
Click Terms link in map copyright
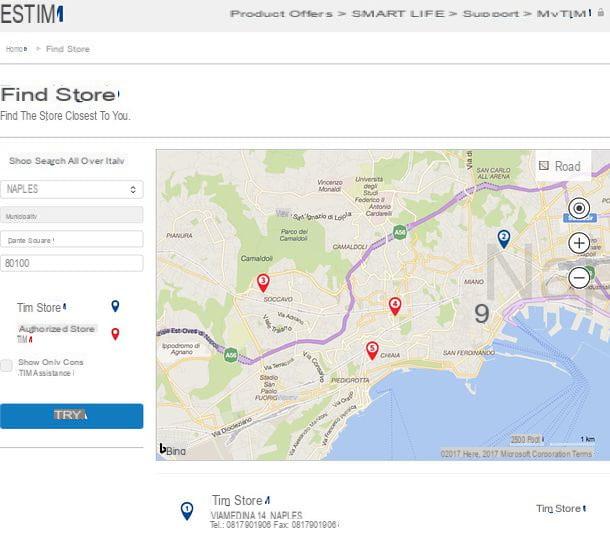point(582,454)
